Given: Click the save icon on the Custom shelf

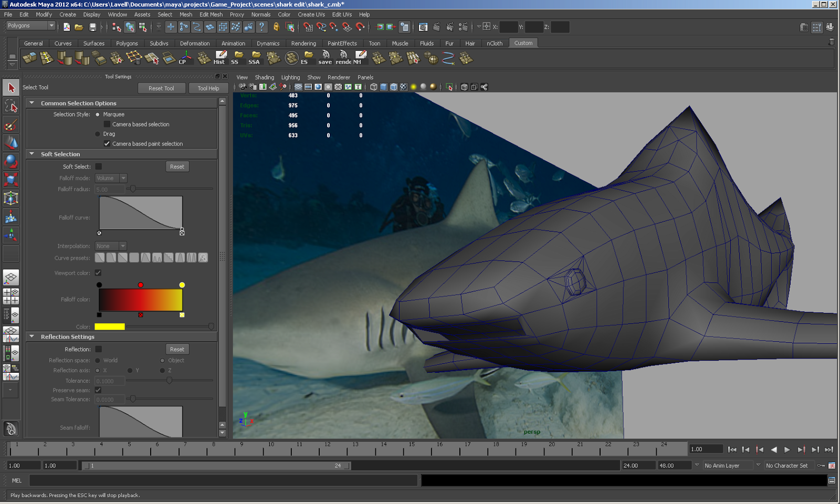Looking at the screenshot, I should 325,58.
